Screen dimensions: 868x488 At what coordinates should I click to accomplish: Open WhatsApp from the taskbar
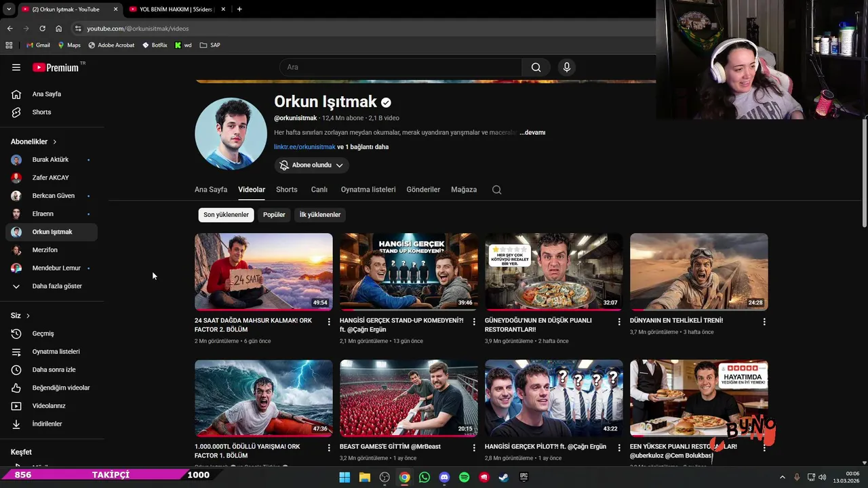point(425,477)
